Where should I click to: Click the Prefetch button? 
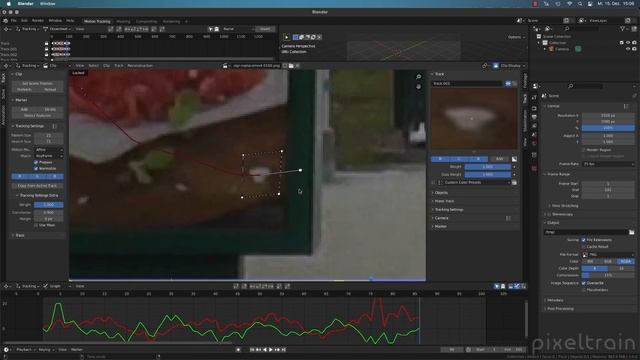(24, 89)
